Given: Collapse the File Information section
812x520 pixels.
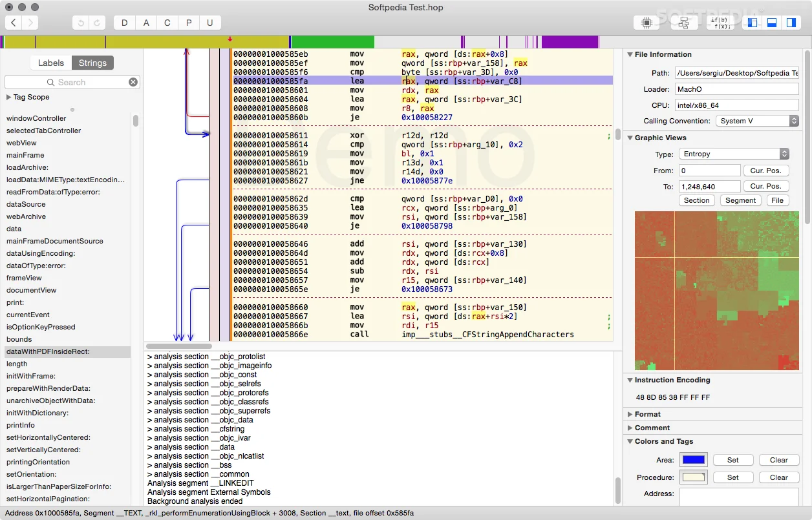Looking at the screenshot, I should [x=630, y=54].
